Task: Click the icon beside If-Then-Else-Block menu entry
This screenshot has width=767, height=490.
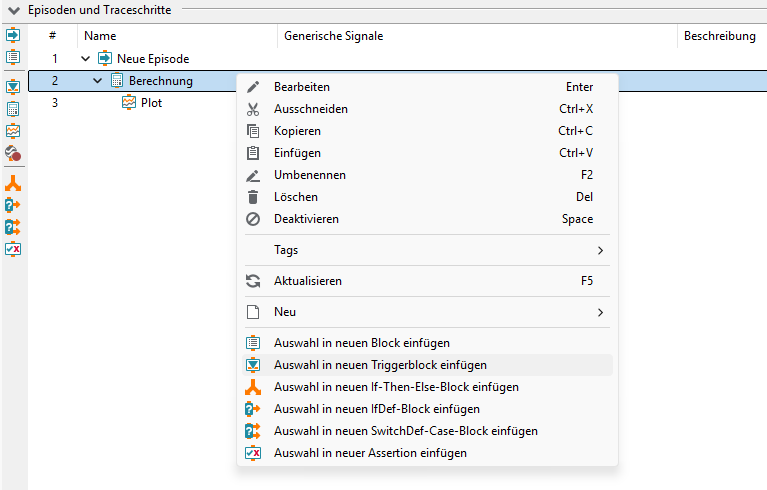Action: [253, 387]
